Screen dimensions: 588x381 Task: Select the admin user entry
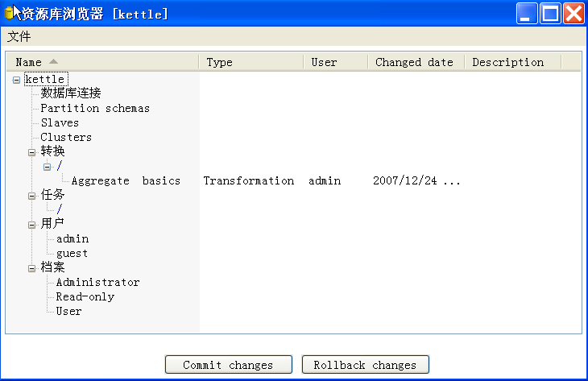point(72,238)
